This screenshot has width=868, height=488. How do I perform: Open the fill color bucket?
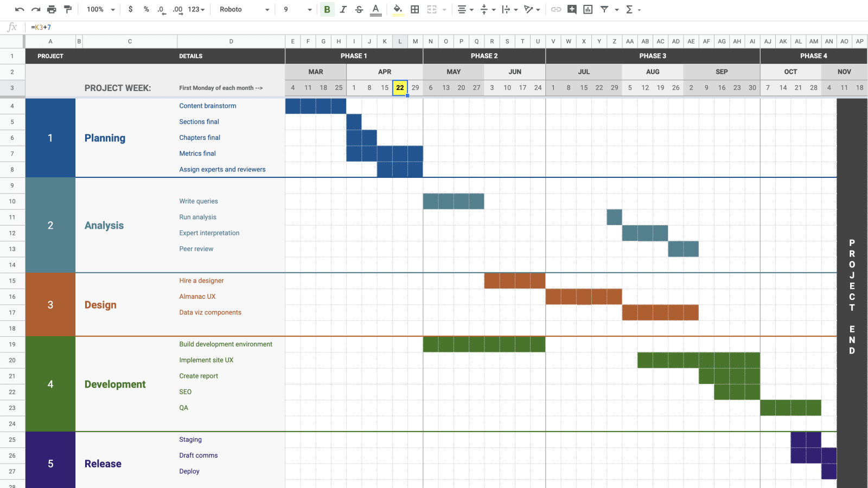[398, 9]
